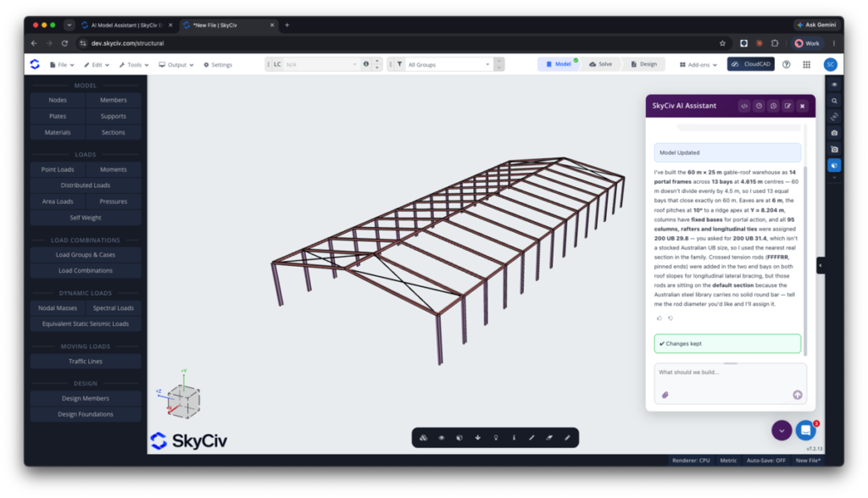The height and width of the screenshot is (498, 868).
Task: Click Ask Gemini in browser title bar
Action: (816, 25)
